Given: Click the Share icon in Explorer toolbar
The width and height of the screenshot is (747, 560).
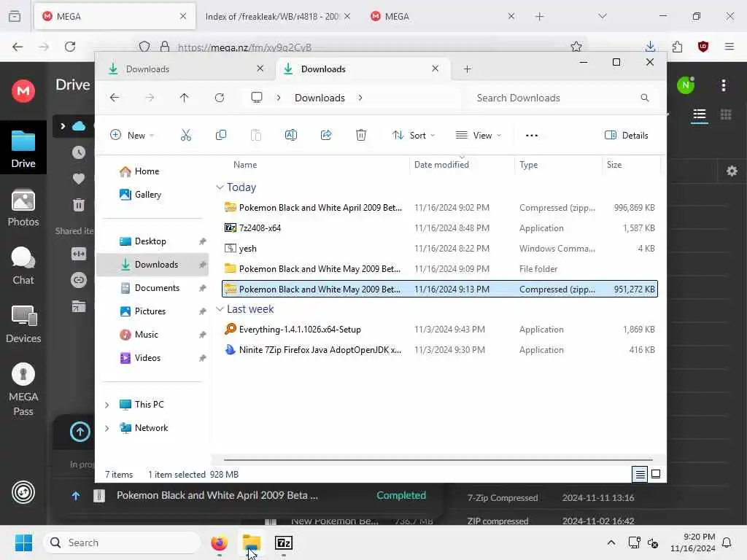Looking at the screenshot, I should tap(326, 135).
